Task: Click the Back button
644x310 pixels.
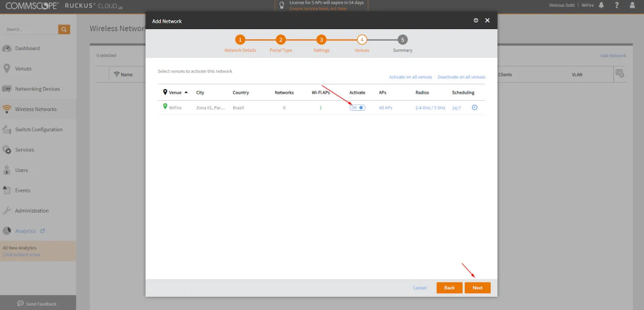Action: (449, 288)
